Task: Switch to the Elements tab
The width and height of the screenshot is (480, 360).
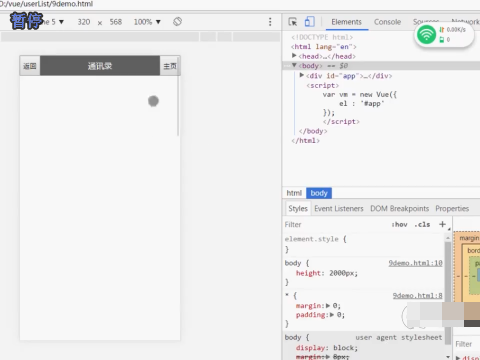Action: click(346, 22)
